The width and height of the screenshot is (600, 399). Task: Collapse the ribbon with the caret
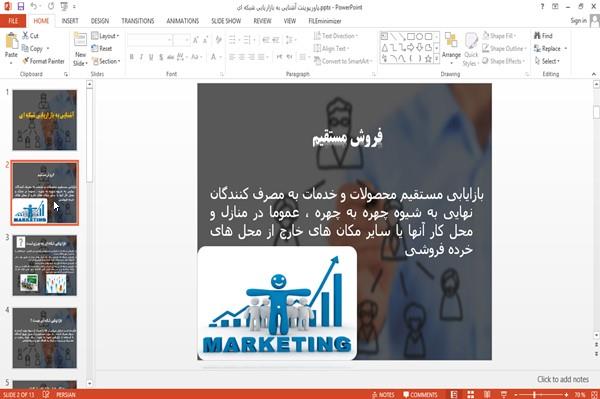[594, 74]
